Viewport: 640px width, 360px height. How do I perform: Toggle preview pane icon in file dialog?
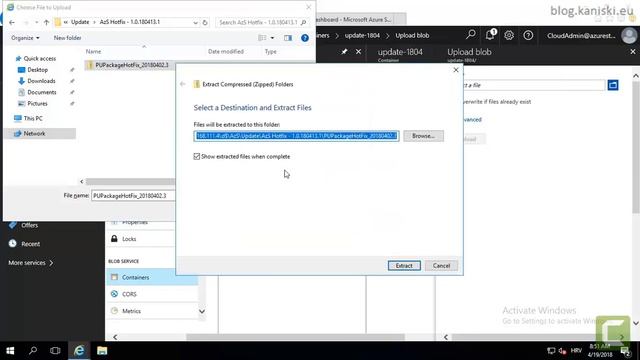[288, 38]
